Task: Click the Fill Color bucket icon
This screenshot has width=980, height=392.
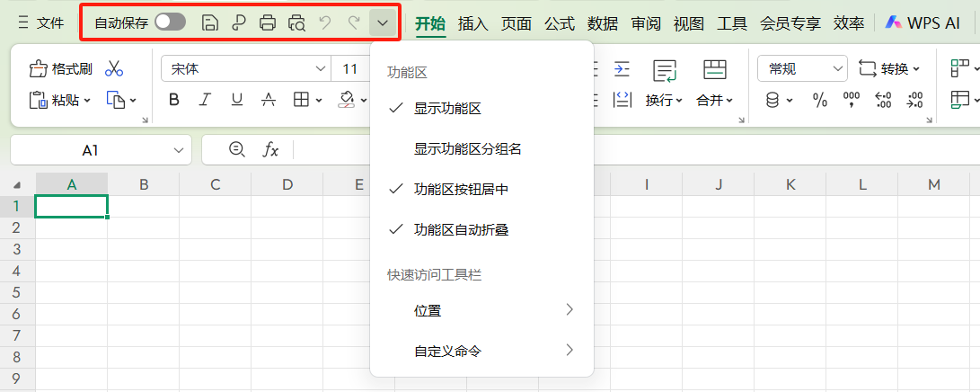Action: tap(347, 100)
